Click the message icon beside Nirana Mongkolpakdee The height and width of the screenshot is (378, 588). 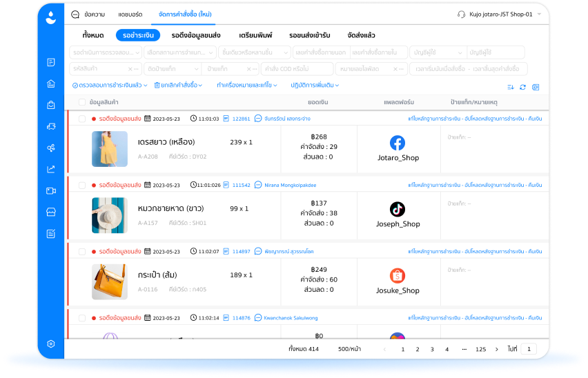click(x=258, y=185)
